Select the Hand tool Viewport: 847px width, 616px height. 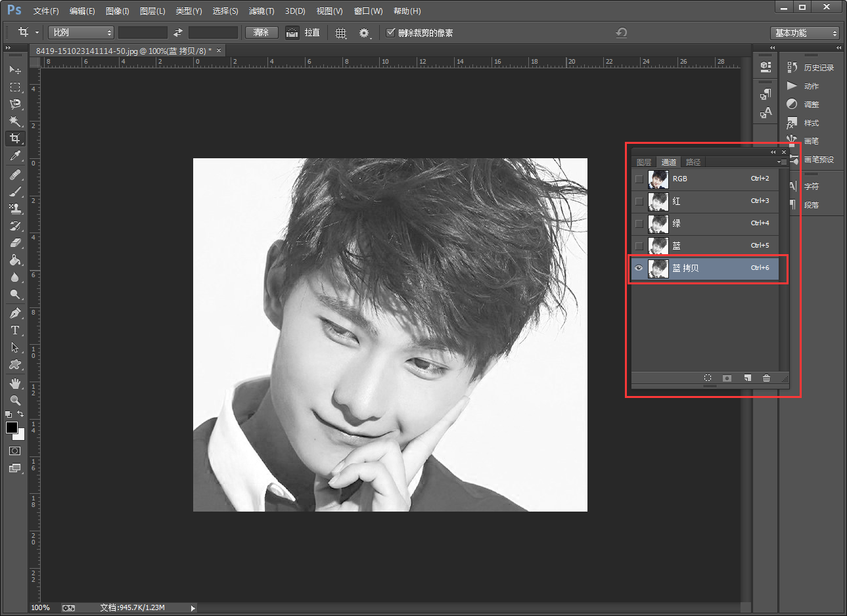[14, 383]
